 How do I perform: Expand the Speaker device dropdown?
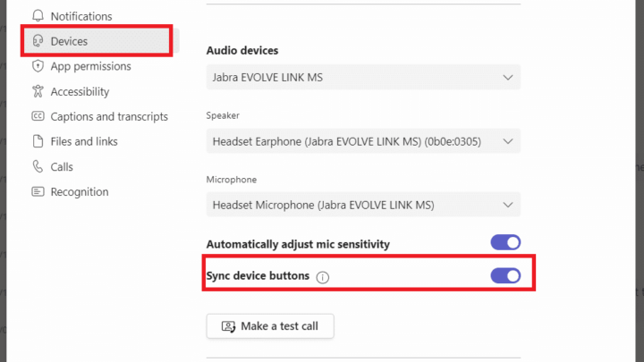pyautogui.click(x=363, y=141)
